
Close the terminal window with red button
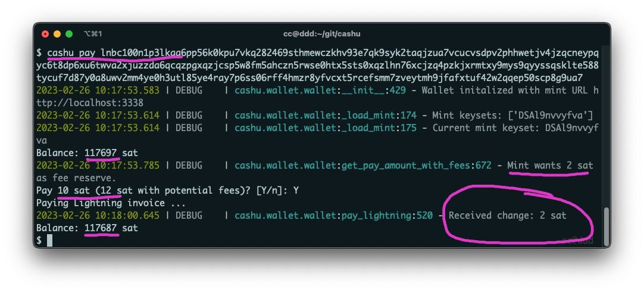pyautogui.click(x=45, y=34)
